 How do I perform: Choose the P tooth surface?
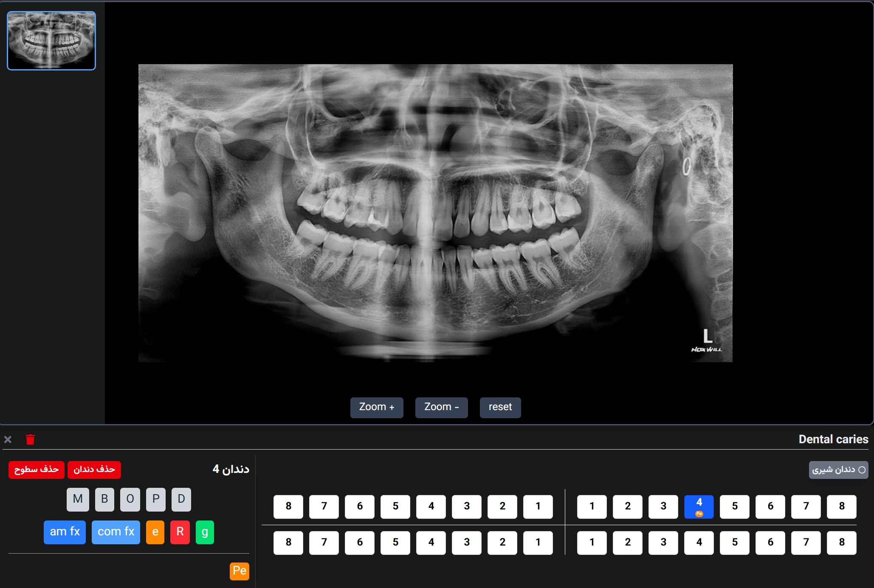coord(156,499)
